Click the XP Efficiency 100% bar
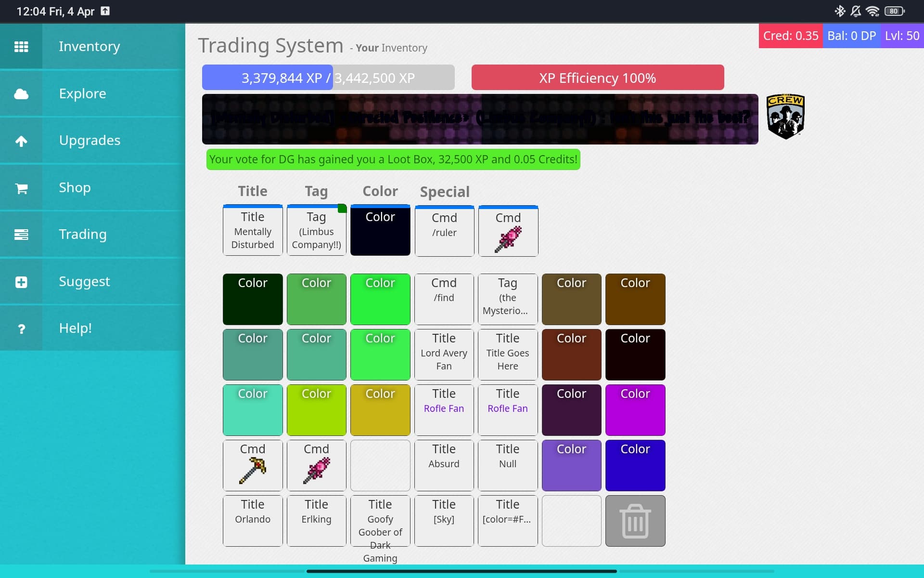 coord(597,78)
